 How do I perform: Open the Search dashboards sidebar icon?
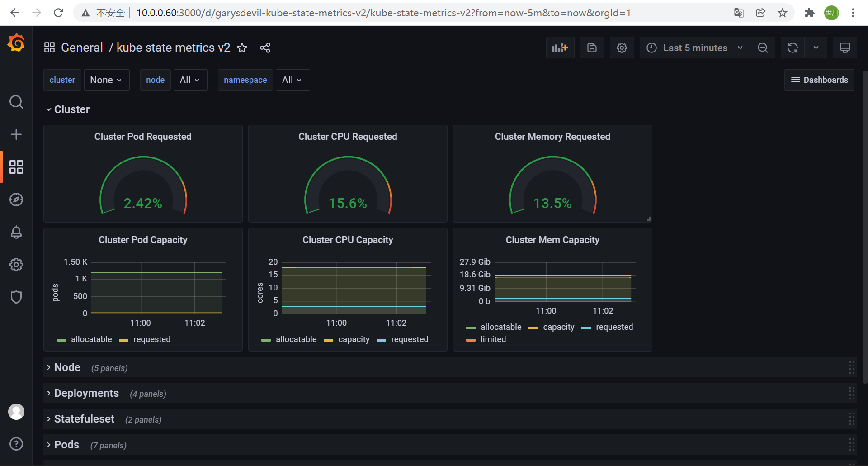(16, 102)
